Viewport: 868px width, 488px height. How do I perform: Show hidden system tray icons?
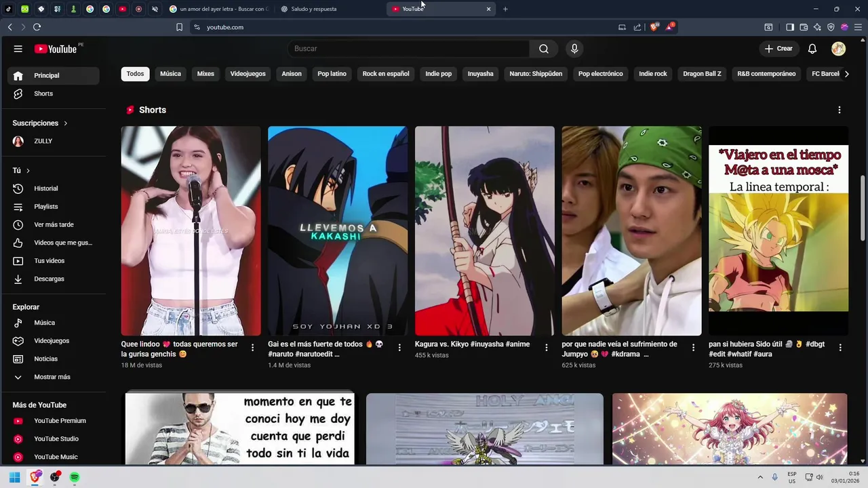(x=760, y=477)
